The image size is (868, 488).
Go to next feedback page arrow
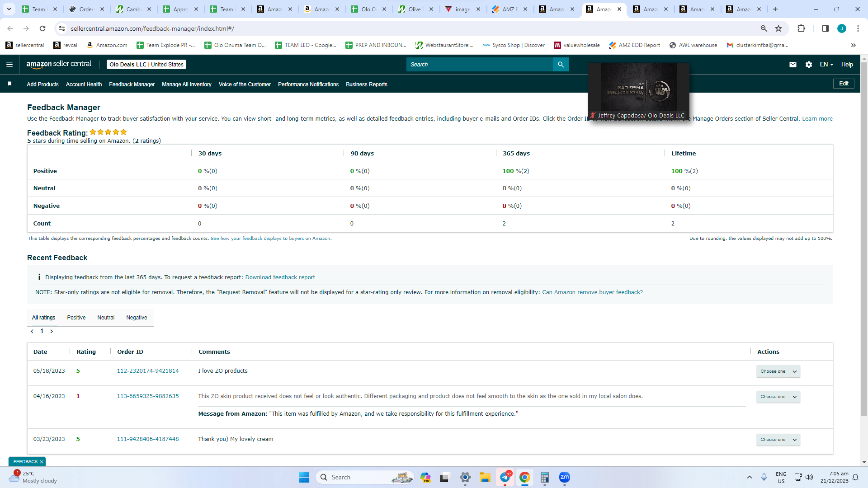click(52, 331)
